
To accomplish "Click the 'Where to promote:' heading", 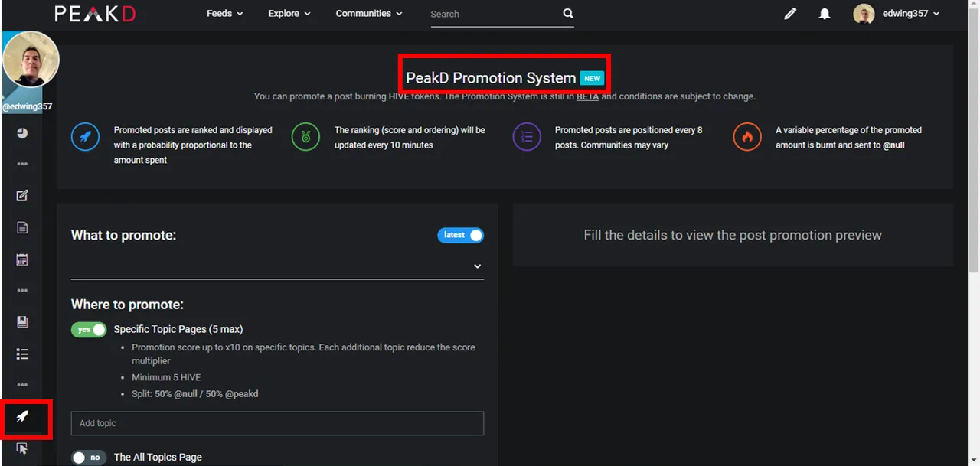I will 127,305.
